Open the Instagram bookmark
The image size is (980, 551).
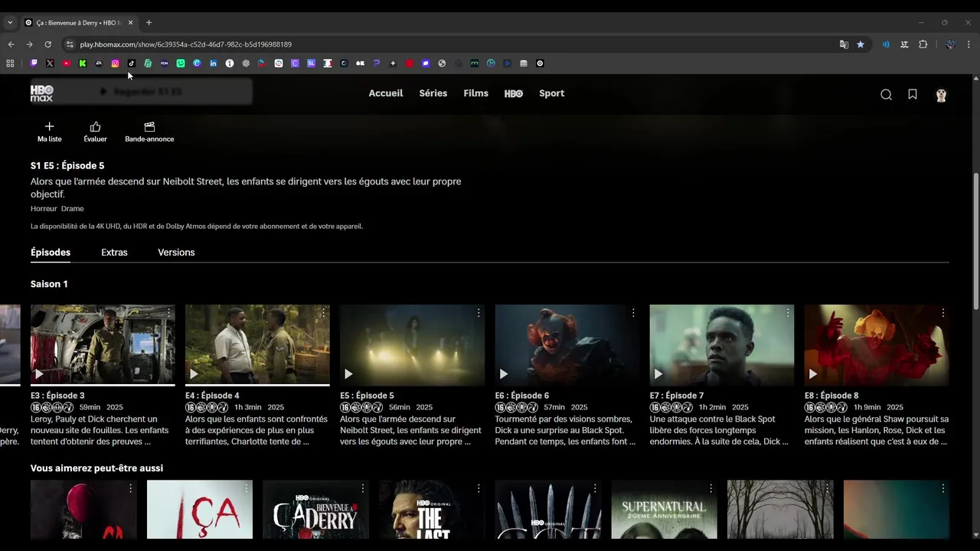[x=115, y=64]
